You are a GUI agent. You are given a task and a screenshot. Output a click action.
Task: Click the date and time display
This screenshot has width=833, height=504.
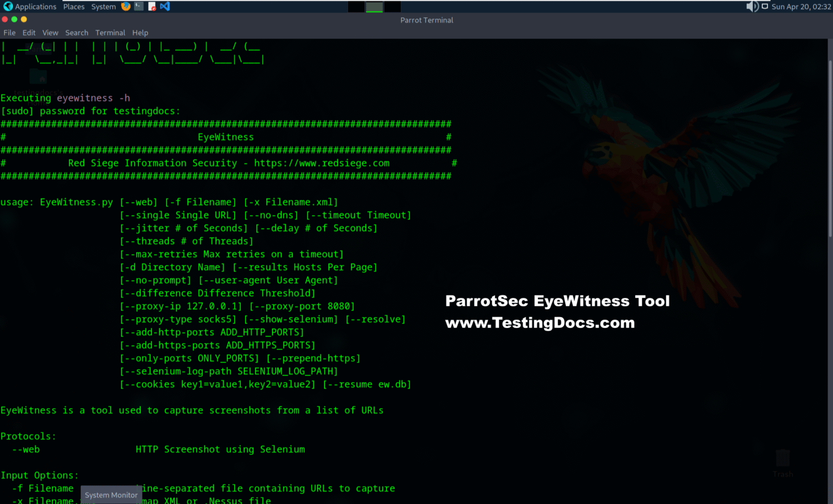802,7
